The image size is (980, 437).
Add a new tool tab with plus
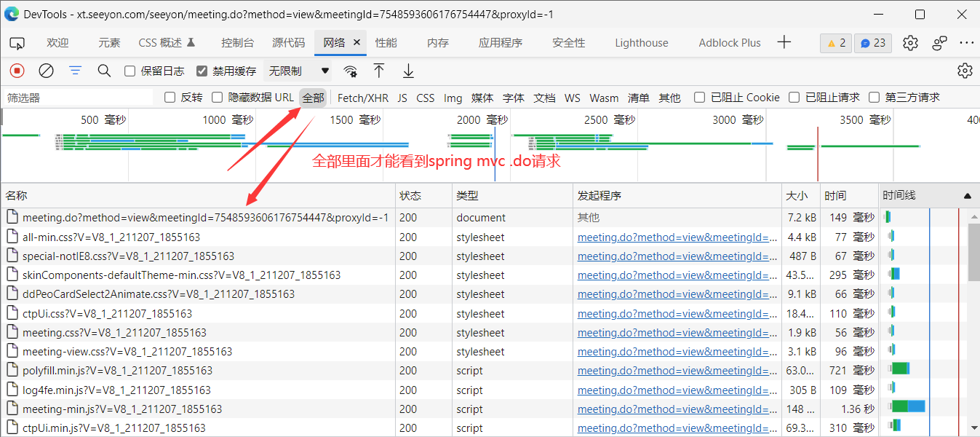click(x=784, y=42)
